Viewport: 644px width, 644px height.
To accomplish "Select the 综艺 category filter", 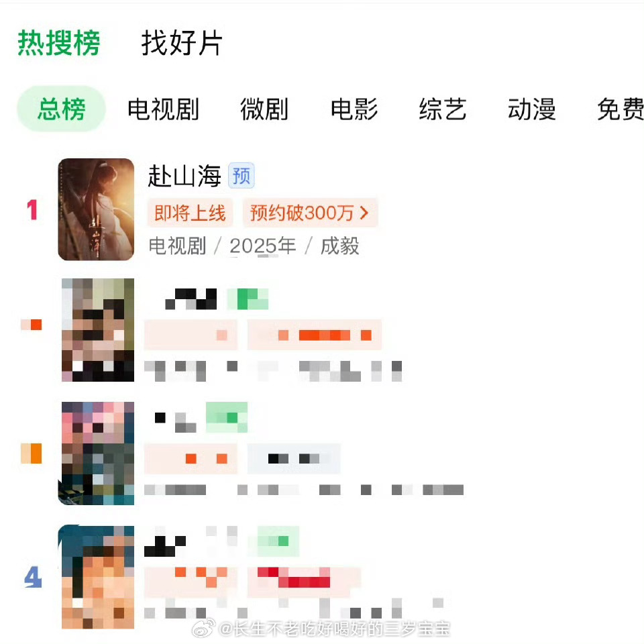I will [x=443, y=109].
